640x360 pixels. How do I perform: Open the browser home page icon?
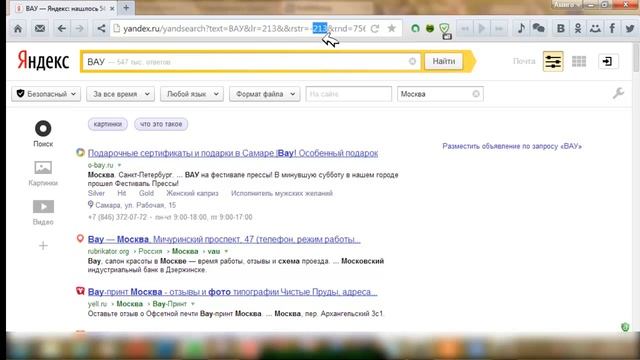(18, 29)
